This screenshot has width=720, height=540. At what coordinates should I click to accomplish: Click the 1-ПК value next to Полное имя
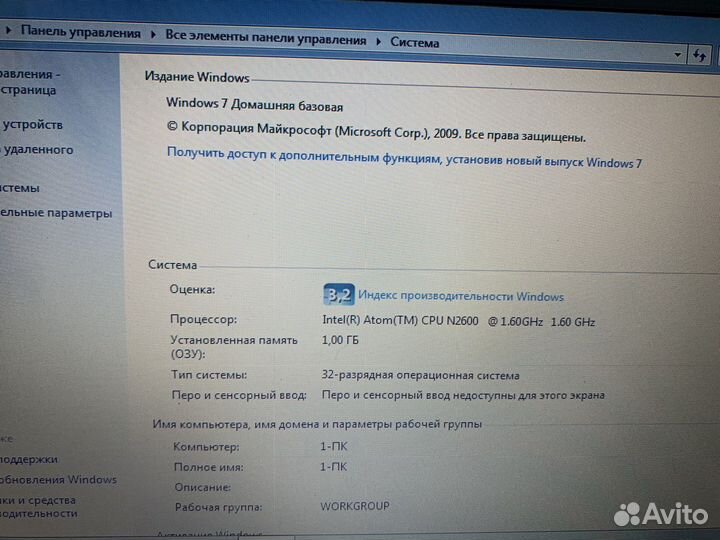click(333, 467)
